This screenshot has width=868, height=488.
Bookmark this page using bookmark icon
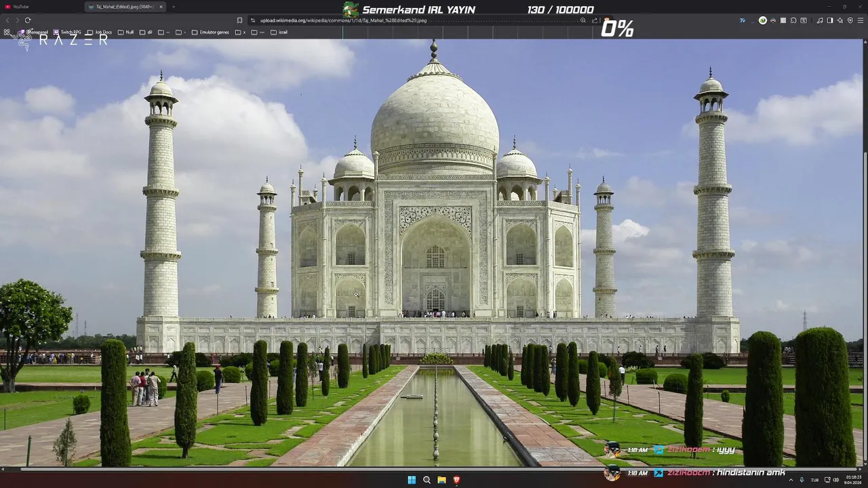click(239, 20)
